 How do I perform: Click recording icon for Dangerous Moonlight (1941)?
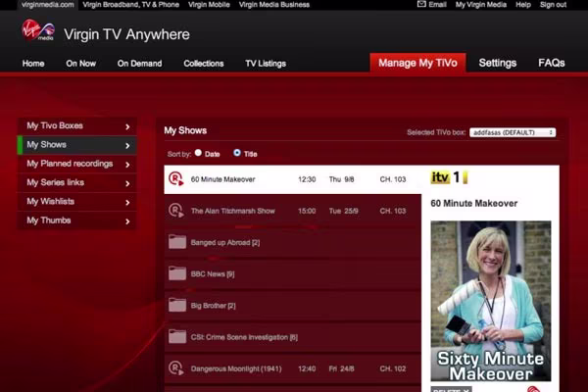pyautogui.click(x=175, y=368)
